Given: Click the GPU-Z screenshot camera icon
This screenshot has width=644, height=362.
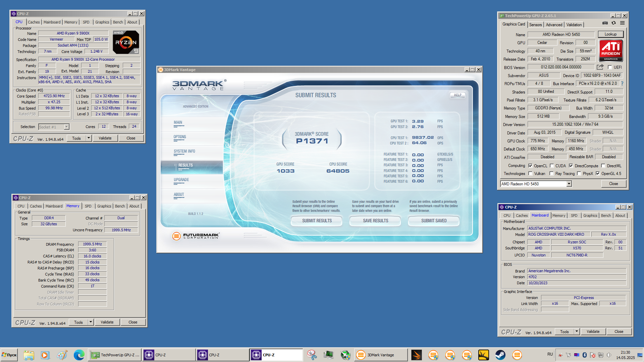Looking at the screenshot, I should point(605,23).
